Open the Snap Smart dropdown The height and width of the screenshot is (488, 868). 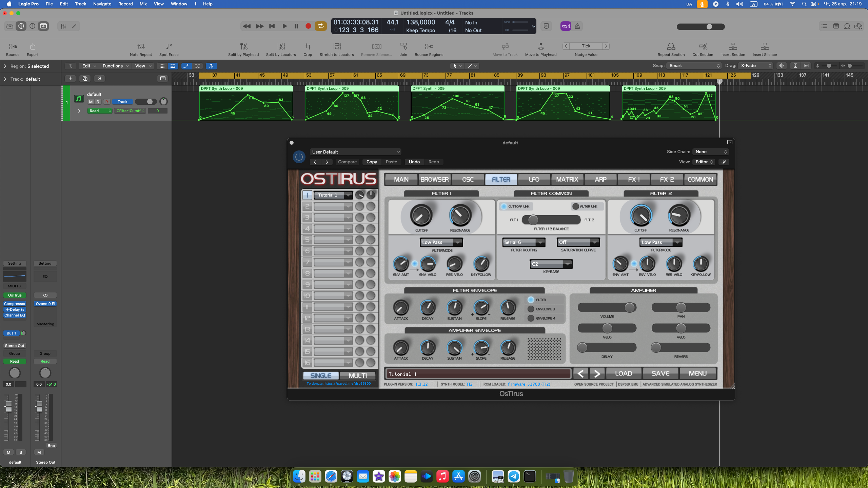point(694,66)
